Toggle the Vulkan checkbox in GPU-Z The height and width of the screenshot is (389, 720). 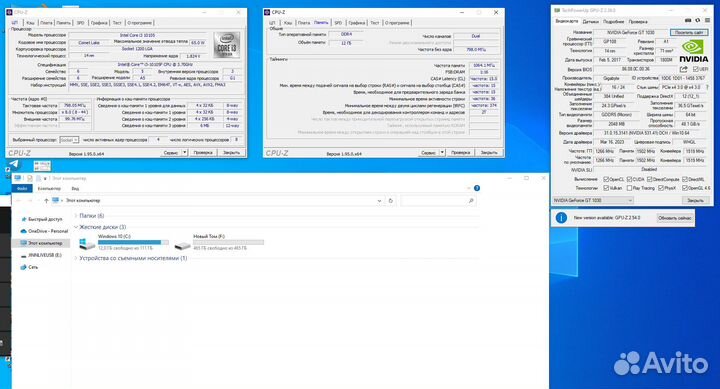(x=606, y=188)
